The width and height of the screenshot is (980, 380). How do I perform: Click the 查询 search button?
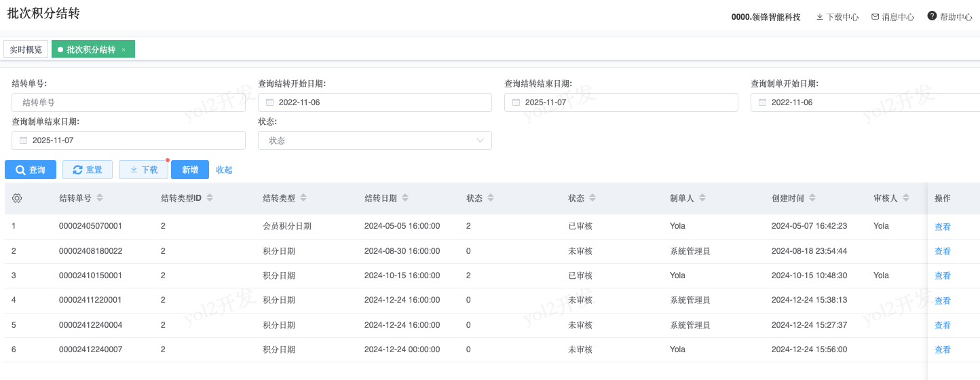click(31, 170)
